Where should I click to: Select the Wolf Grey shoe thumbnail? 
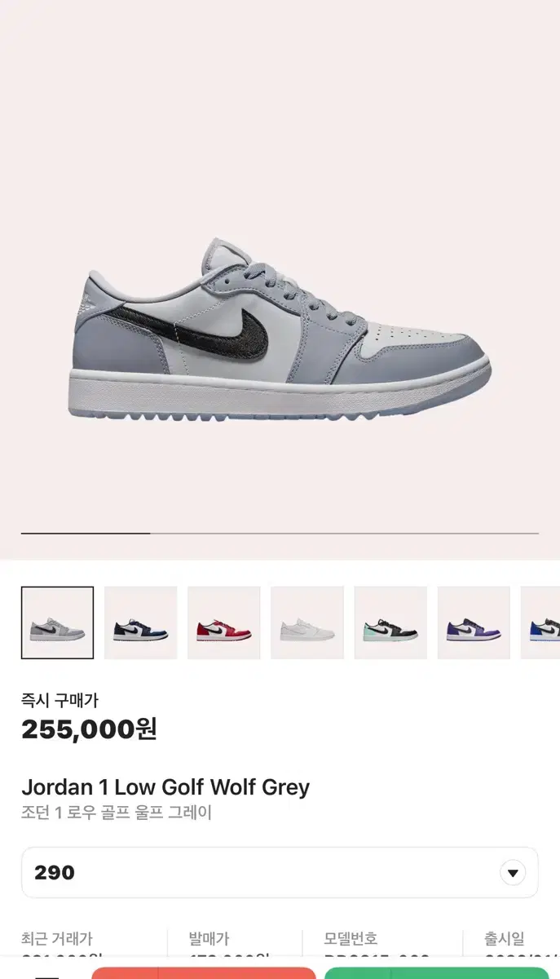tap(57, 622)
